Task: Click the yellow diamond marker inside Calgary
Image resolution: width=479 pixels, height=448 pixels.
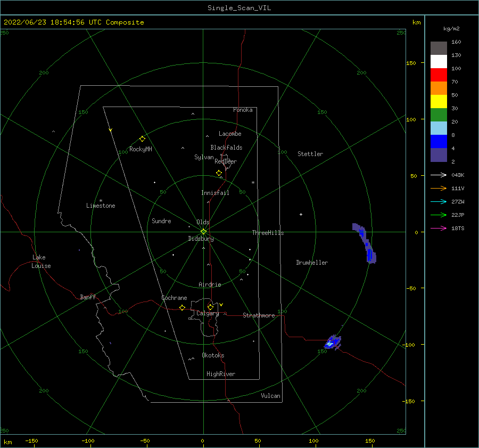Action: pos(210,307)
